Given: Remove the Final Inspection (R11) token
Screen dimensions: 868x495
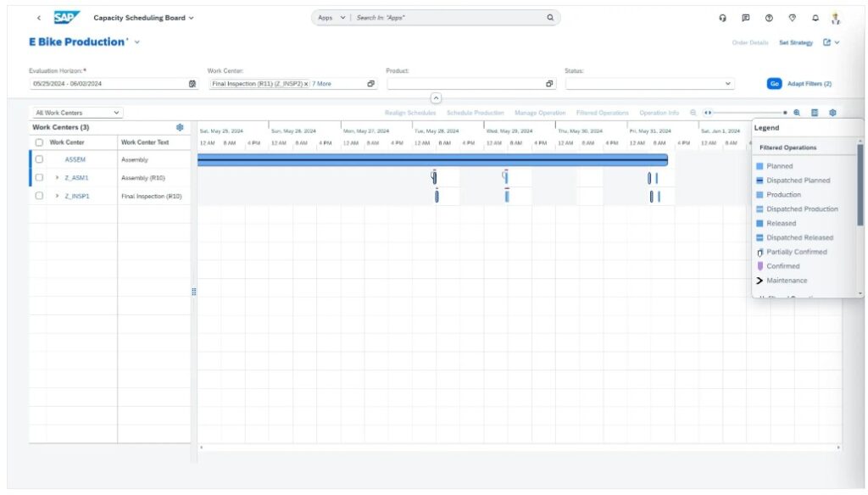Looking at the screenshot, I should tap(306, 84).
